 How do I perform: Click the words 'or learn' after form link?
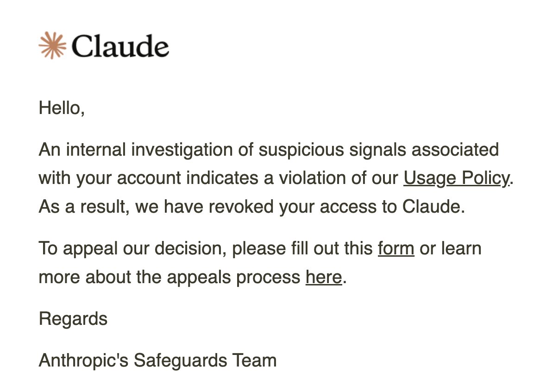click(x=451, y=248)
